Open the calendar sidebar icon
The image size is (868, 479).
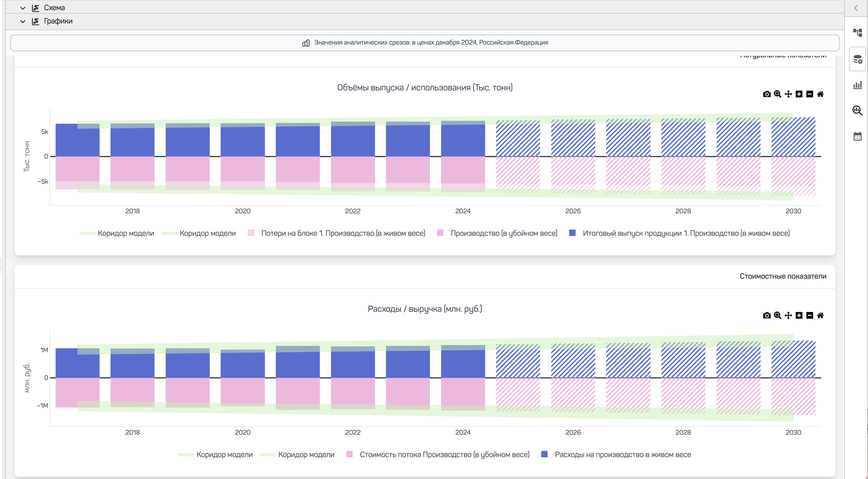click(x=857, y=137)
